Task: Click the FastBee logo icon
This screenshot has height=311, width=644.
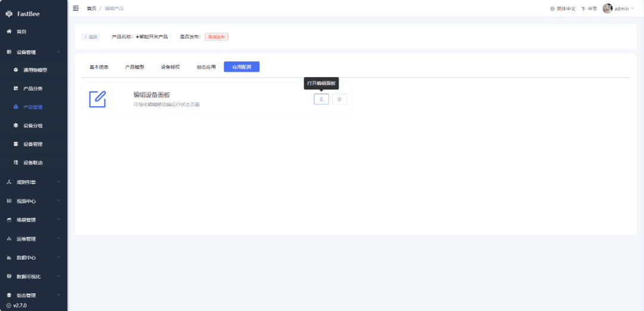Action: coord(9,14)
